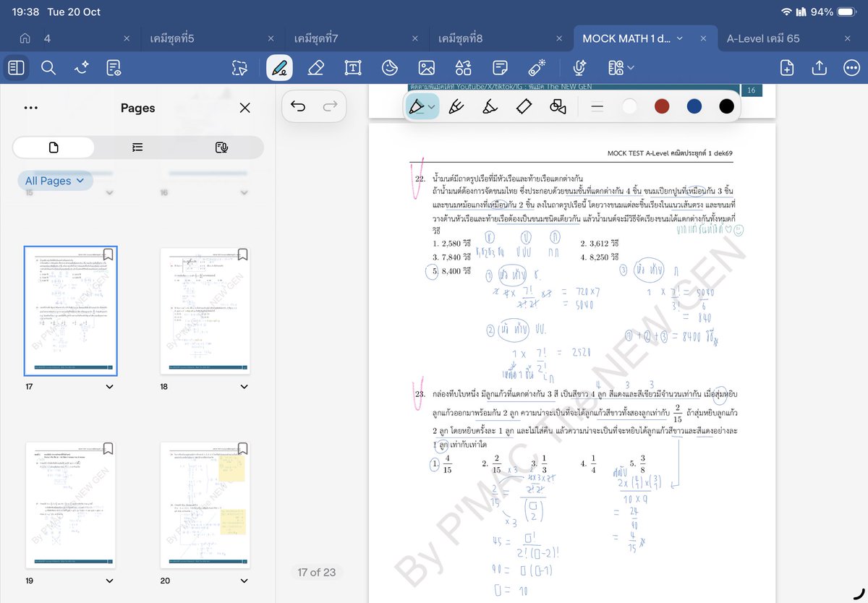
Task: Choose the ballpoint pen style
Action: coord(456,107)
